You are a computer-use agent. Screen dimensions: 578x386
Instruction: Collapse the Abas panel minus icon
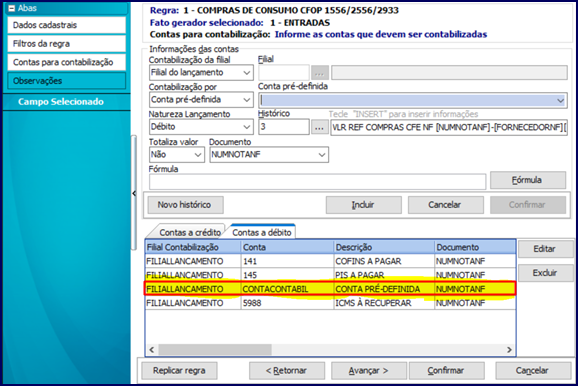click(x=11, y=8)
